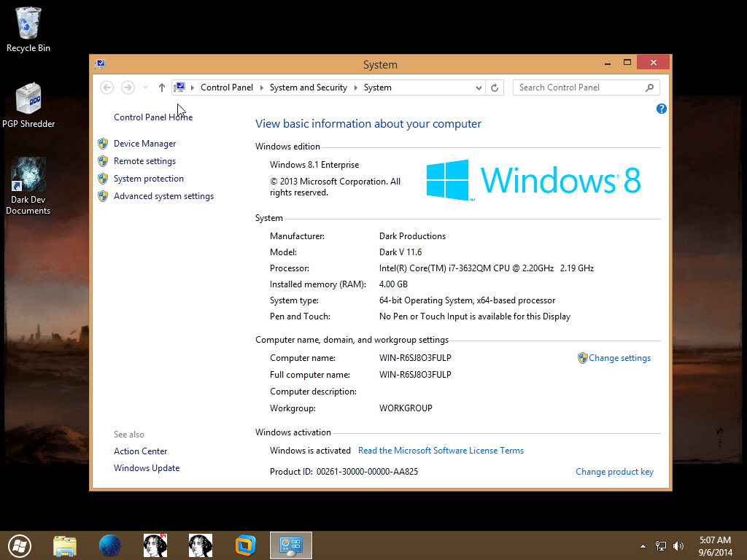Click the network tray icon
Image resolution: width=747 pixels, height=560 pixels.
tap(661, 546)
